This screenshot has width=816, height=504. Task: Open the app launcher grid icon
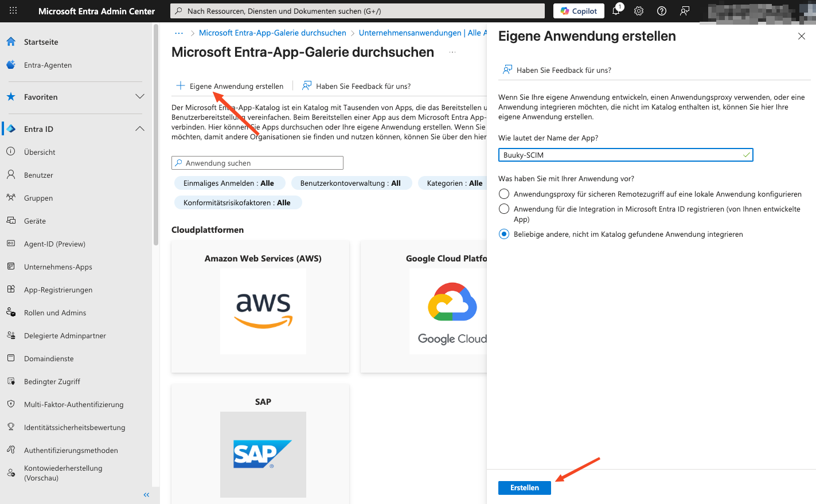(x=13, y=11)
